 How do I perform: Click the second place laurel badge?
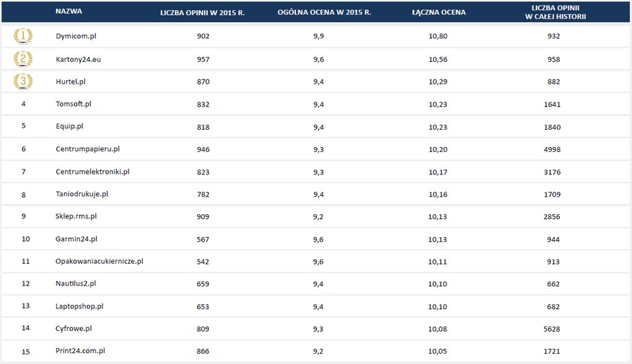(x=23, y=59)
